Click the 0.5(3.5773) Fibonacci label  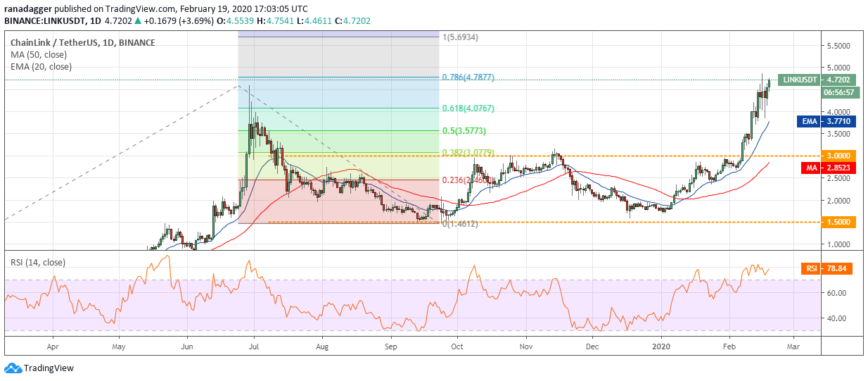tap(464, 131)
